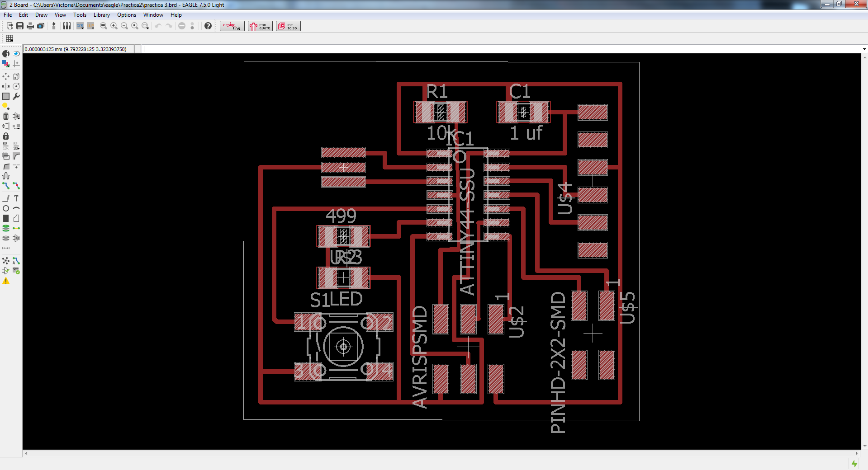Click the design link button

click(232, 26)
